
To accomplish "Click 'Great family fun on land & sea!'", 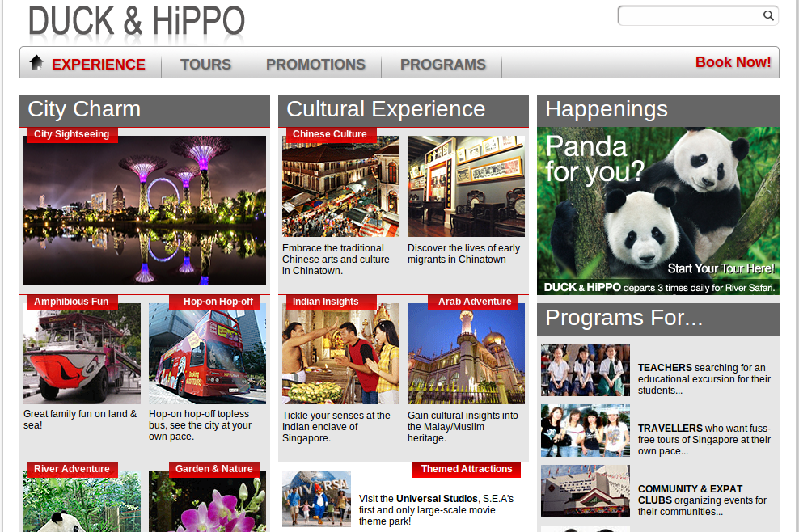I will click(80, 420).
